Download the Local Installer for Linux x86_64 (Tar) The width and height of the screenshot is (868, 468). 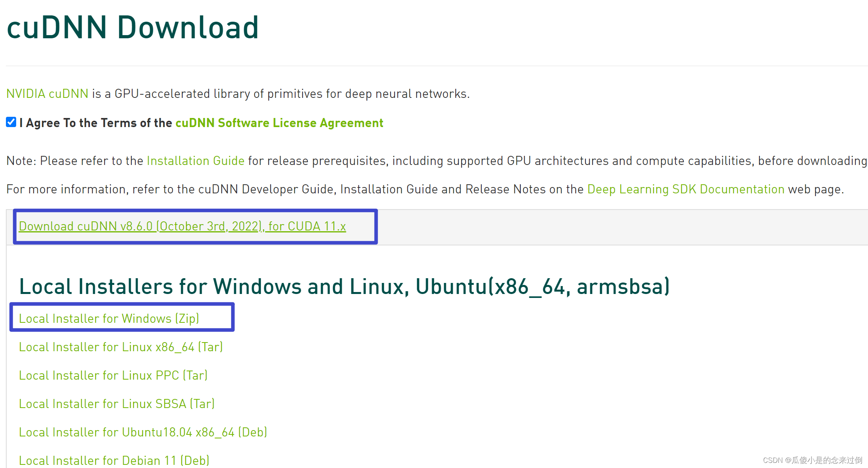tap(120, 347)
